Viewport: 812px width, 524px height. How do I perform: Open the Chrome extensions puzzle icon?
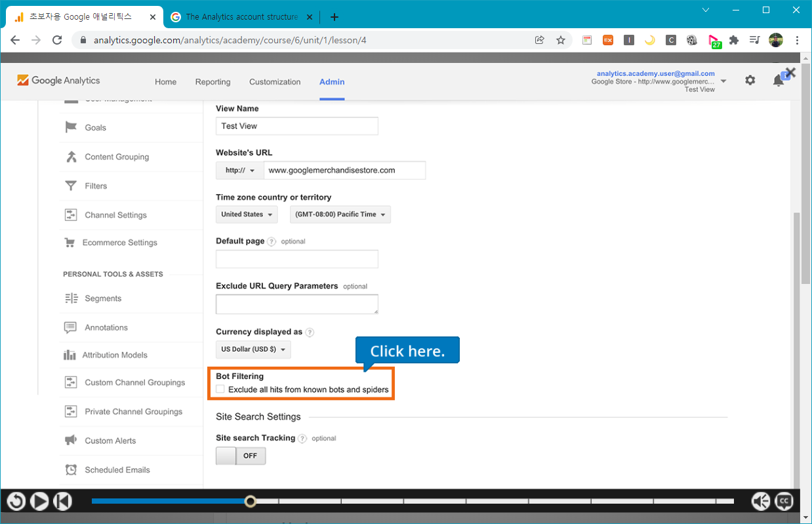734,40
